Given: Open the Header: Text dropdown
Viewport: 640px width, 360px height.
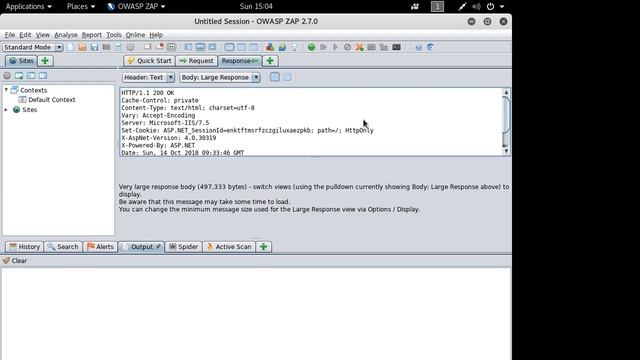Looking at the screenshot, I should click(x=148, y=77).
